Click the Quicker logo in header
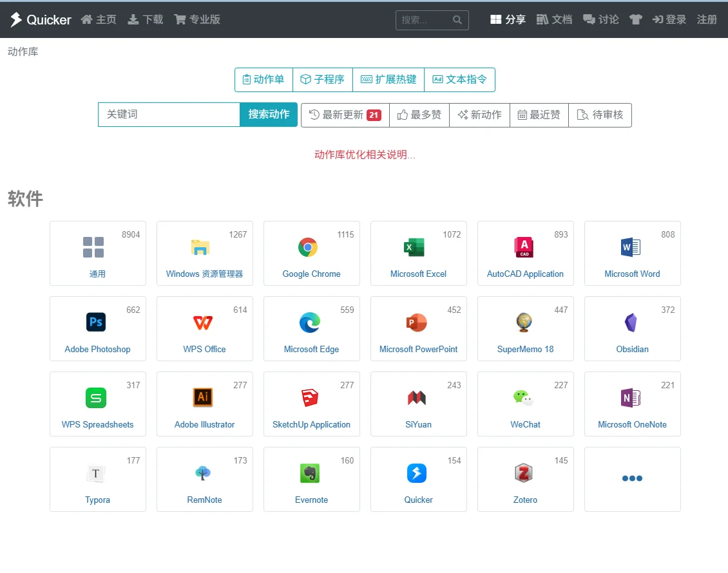Screen dimensions: 728x573 click(41, 19)
